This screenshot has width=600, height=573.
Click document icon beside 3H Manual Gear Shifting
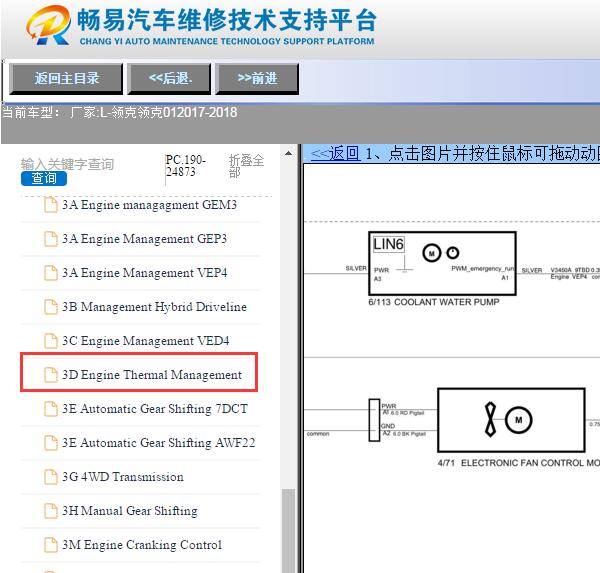[x=51, y=511]
